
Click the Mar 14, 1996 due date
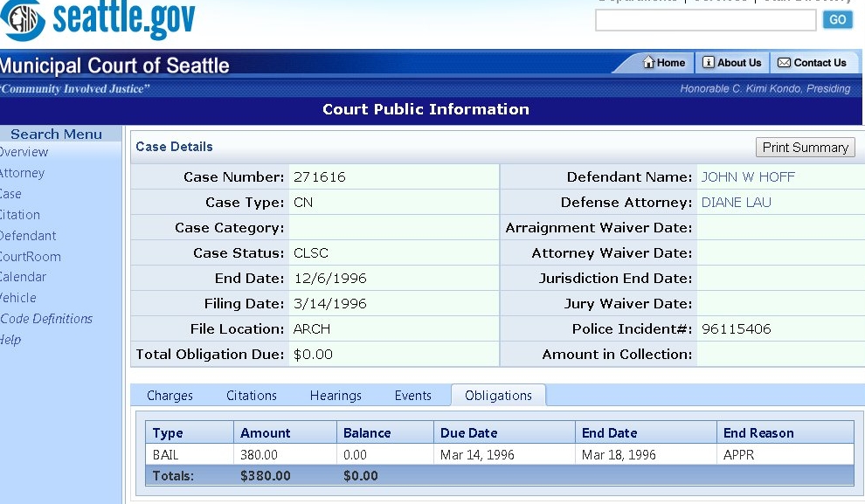[477, 455]
